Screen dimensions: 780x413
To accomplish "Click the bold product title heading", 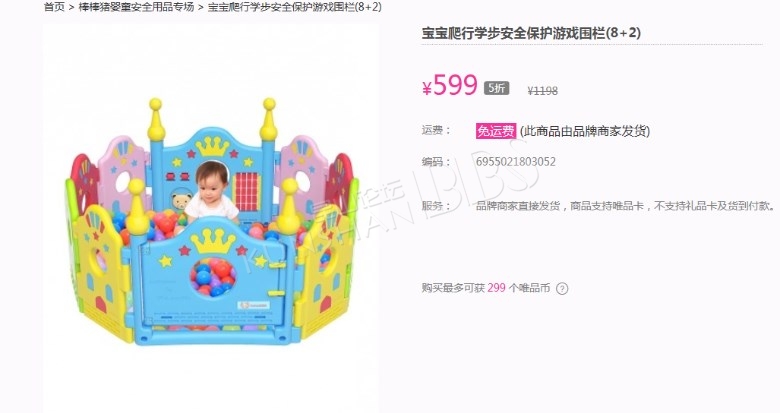I will pos(531,33).
